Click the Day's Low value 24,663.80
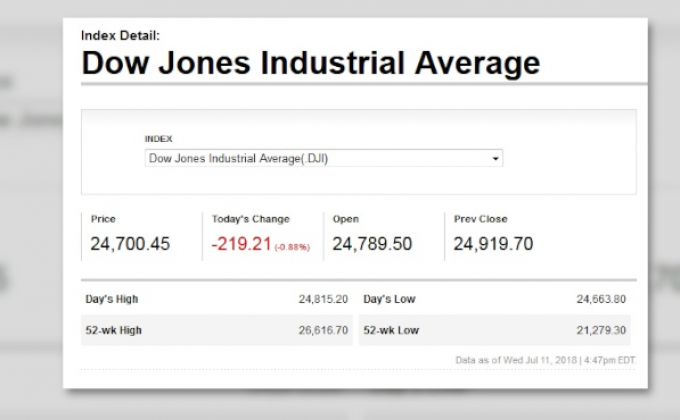The width and height of the screenshot is (680, 420). [602, 299]
